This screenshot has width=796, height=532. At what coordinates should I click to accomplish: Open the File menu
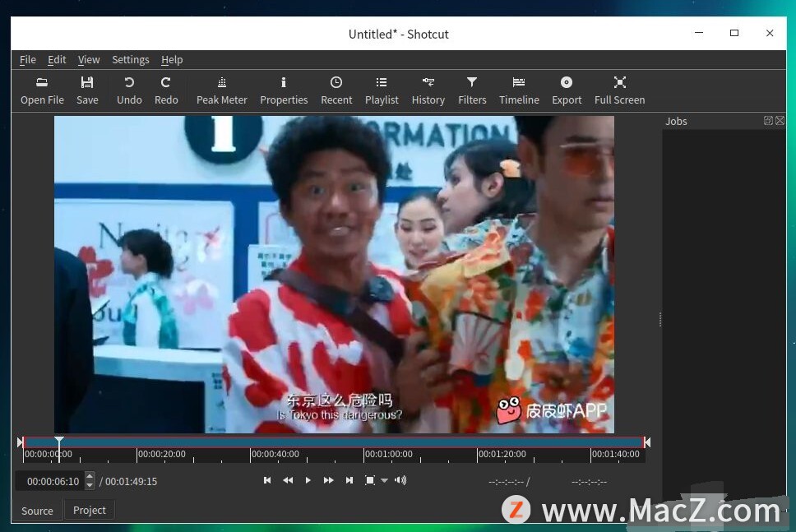(x=27, y=60)
